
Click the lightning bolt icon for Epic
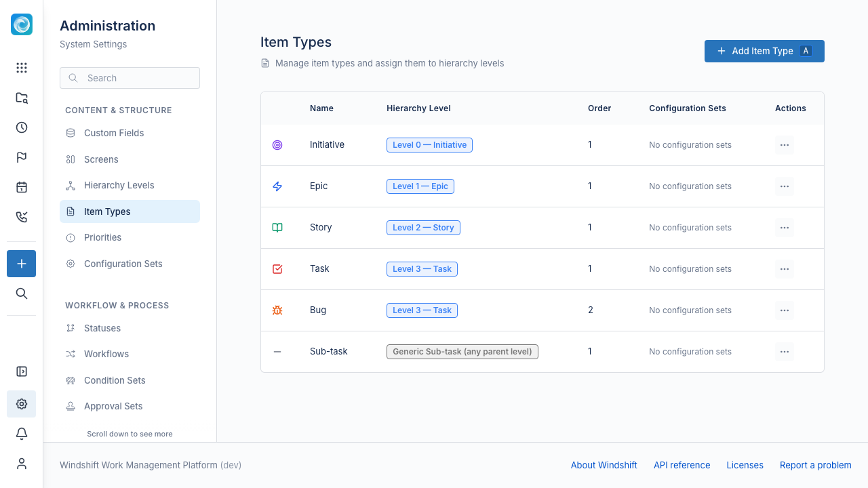[277, 186]
